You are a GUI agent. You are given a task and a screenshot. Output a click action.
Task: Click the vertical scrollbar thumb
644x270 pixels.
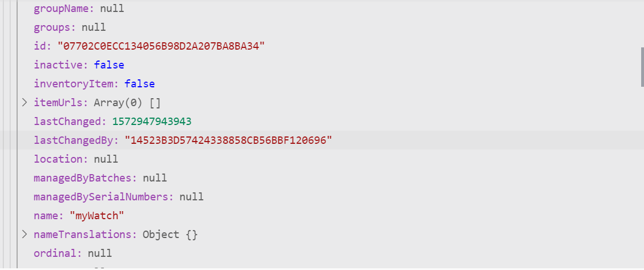click(642, 67)
